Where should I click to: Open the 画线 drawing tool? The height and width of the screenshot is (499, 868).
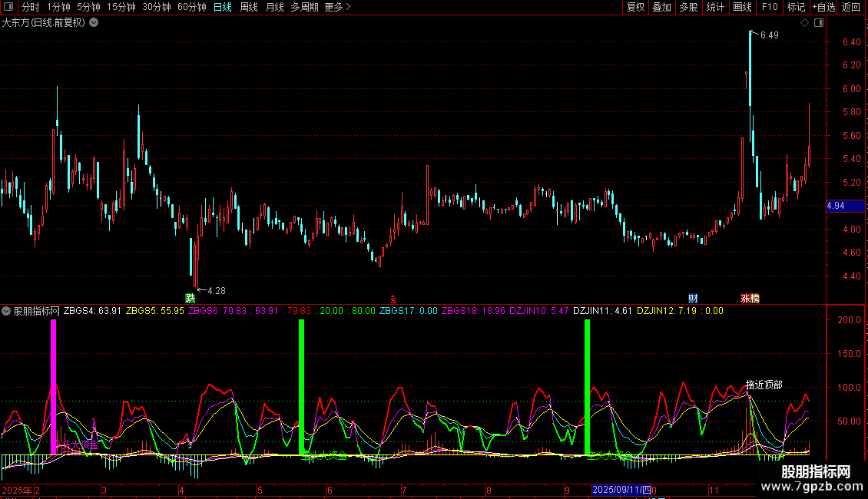742,7
